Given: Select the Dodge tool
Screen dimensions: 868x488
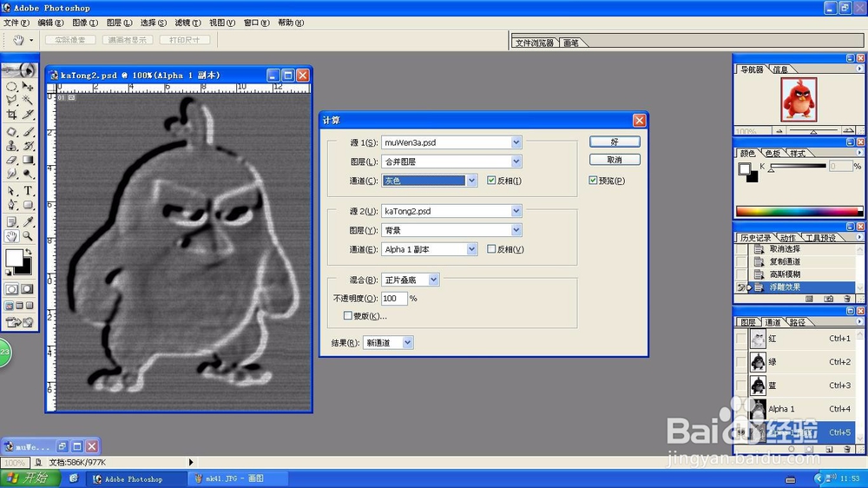Looking at the screenshot, I should pyautogui.click(x=28, y=174).
